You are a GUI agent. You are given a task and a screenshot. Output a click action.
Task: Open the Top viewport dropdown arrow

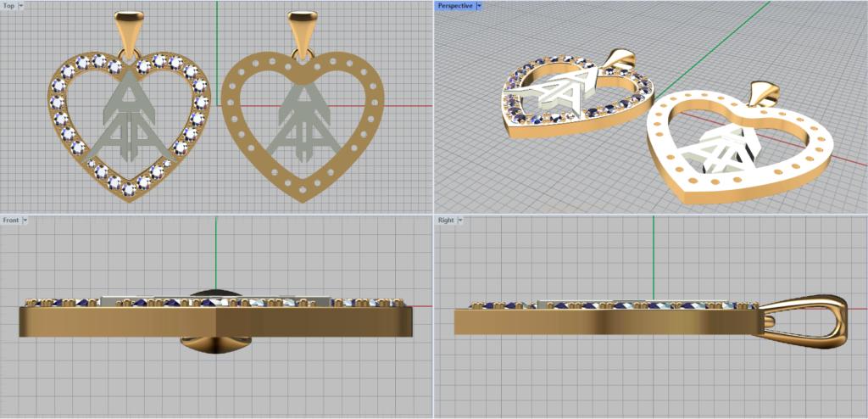coord(21,5)
